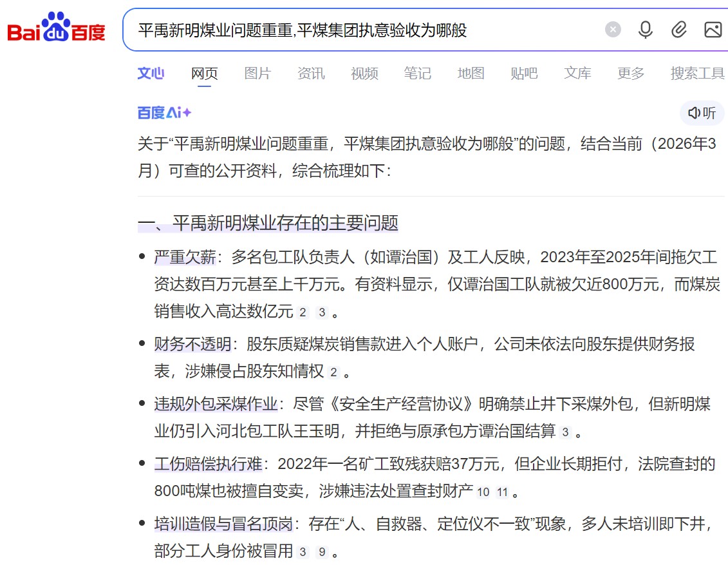Open the 贴吧 forum results
The height and width of the screenshot is (565, 728).
click(524, 73)
